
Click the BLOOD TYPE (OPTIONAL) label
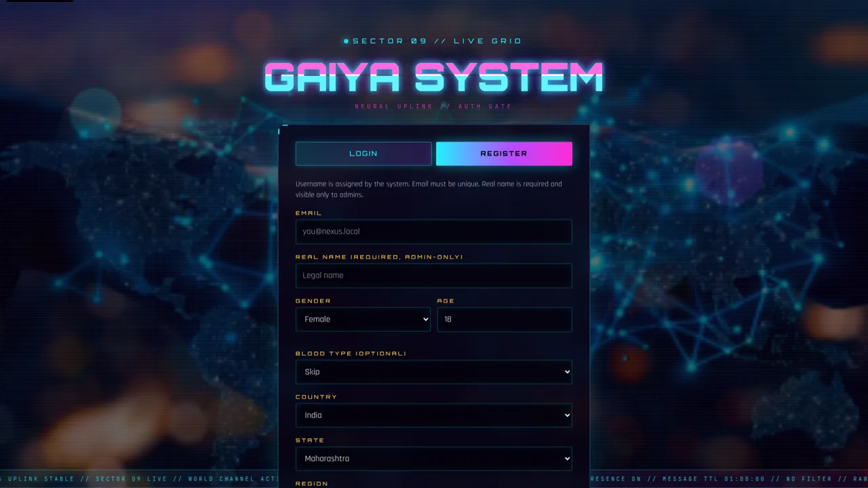[351, 354]
